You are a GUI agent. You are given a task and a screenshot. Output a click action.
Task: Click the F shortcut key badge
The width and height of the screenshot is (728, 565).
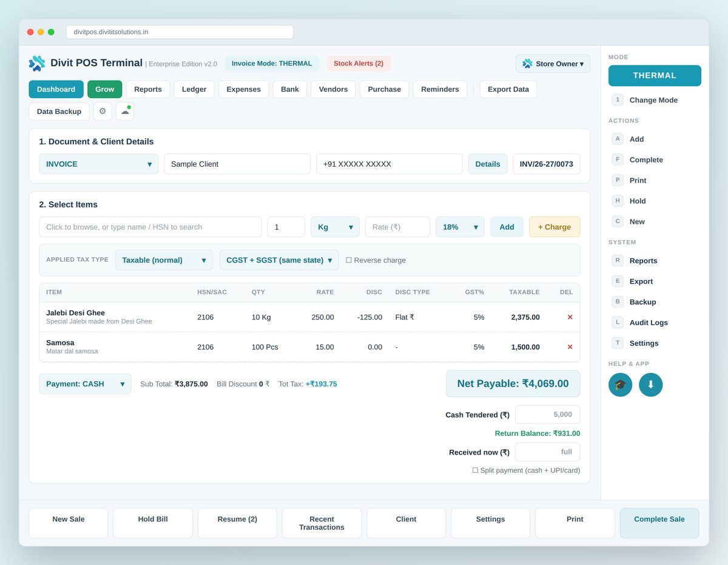click(618, 159)
